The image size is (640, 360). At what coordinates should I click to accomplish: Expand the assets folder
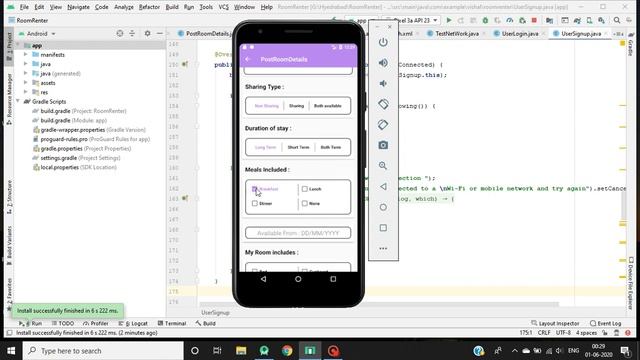point(26,82)
